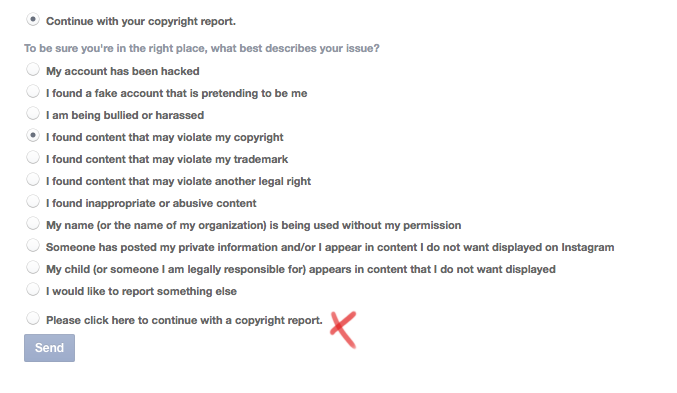Select the fake account pretending to be me option
The image size is (677, 393).
(33, 91)
